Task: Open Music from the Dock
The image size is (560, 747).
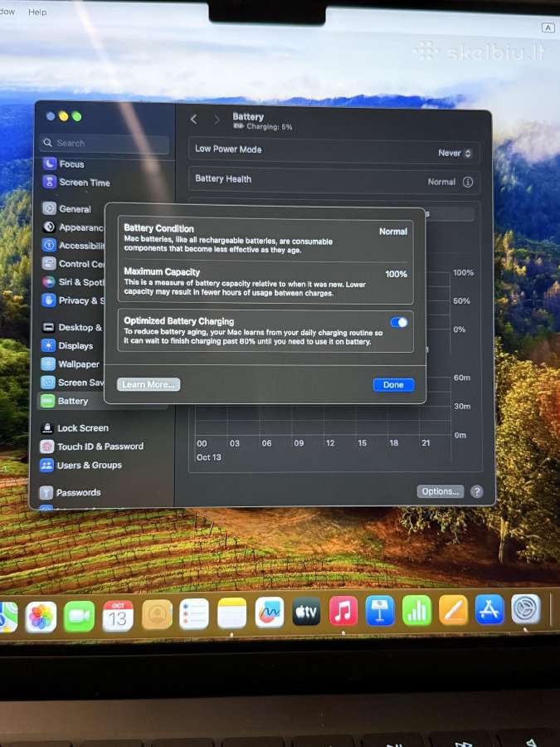Action: coord(343,611)
